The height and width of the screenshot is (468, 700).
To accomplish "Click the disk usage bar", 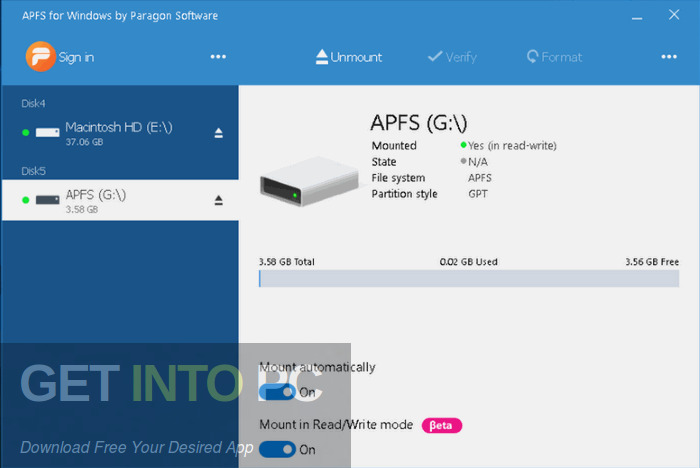I will coord(469,279).
